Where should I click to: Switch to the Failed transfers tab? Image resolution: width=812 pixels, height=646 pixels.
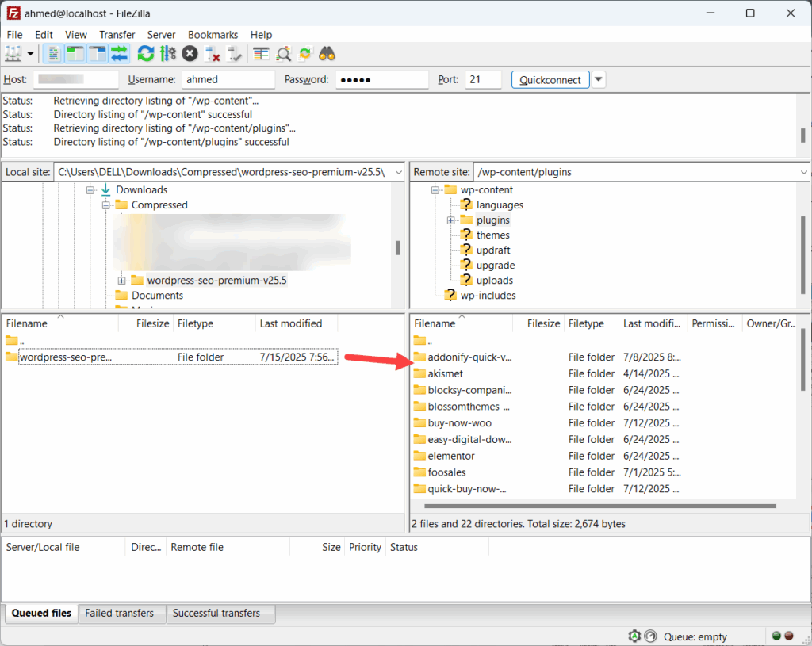coord(120,614)
